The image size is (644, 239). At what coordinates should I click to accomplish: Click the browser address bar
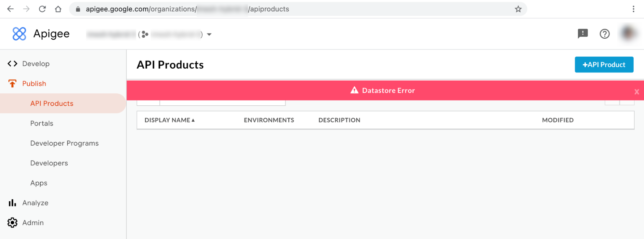pyautogui.click(x=290, y=9)
